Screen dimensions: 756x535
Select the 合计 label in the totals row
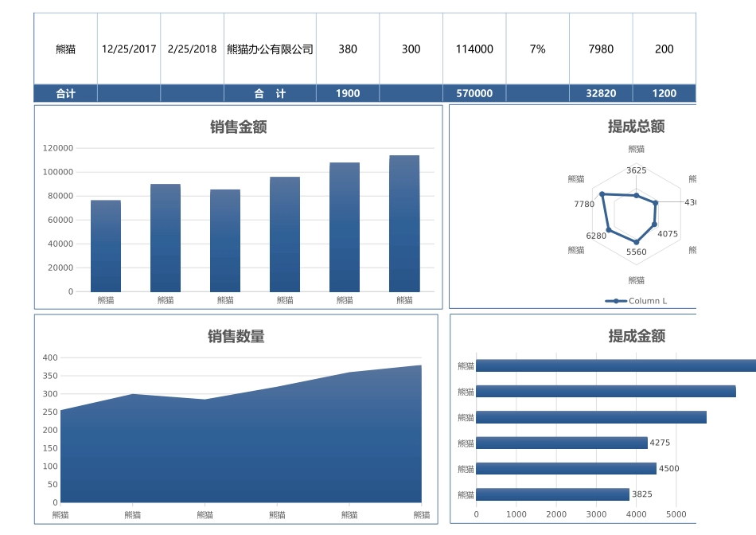coord(64,93)
